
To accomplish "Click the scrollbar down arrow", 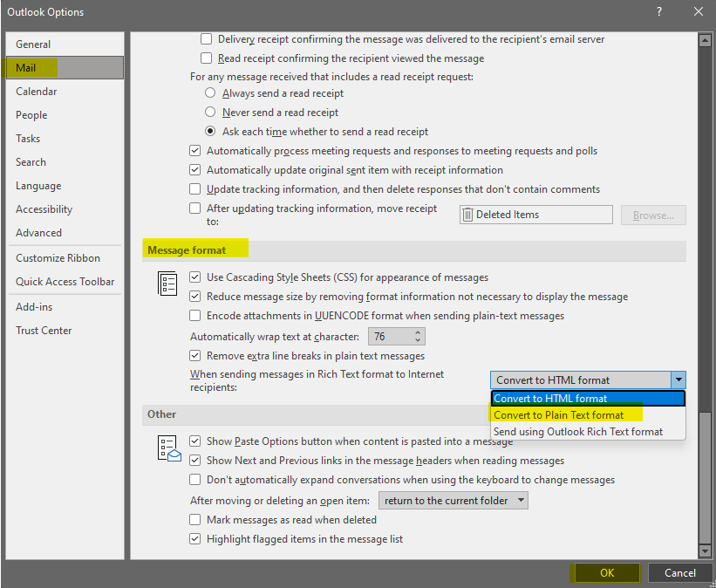I will [x=705, y=551].
